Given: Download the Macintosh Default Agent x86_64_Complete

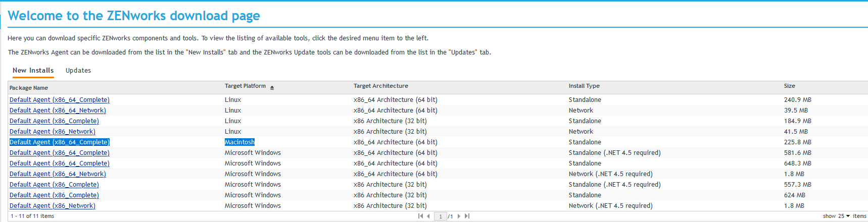Looking at the screenshot, I should point(60,142).
